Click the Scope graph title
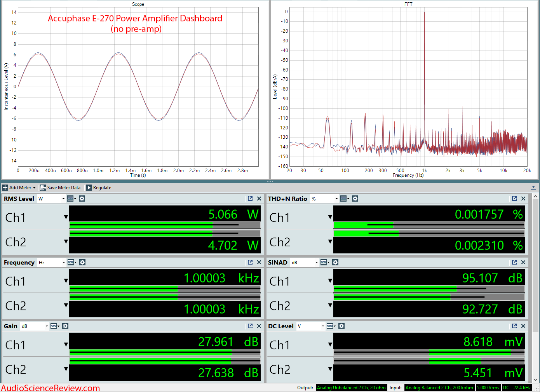The image size is (540, 392). pyautogui.click(x=138, y=4)
